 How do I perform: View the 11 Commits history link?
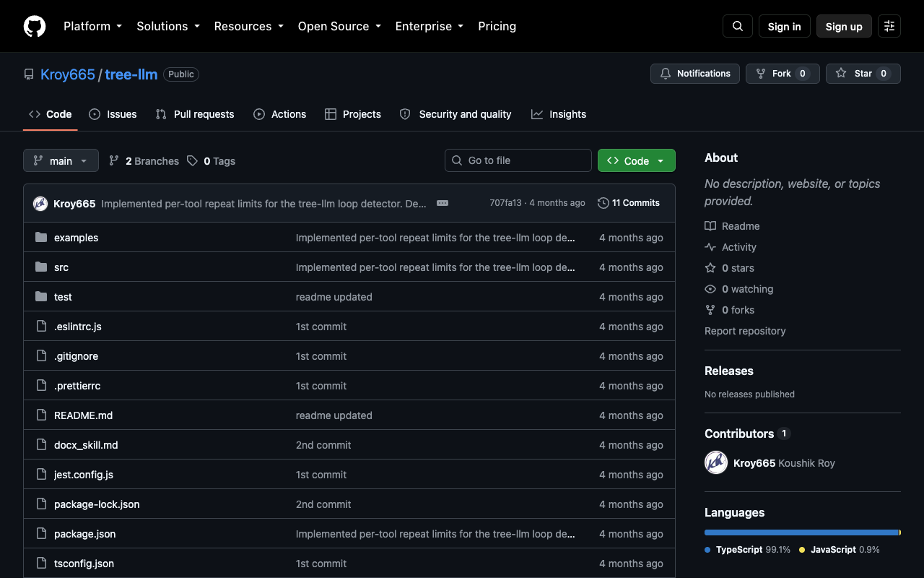pos(629,204)
